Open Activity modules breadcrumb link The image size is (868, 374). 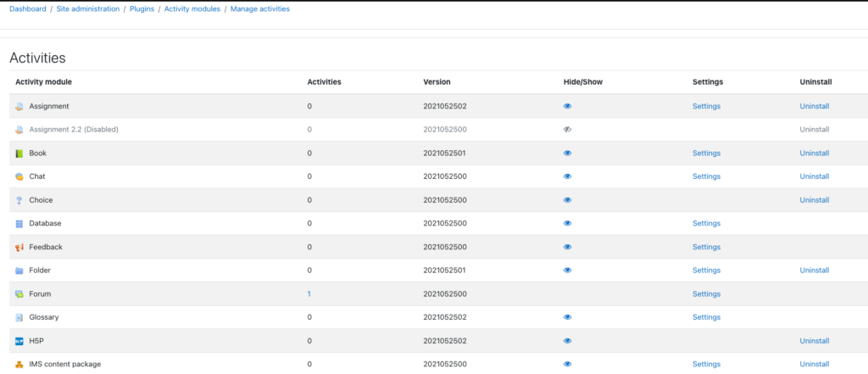click(192, 8)
